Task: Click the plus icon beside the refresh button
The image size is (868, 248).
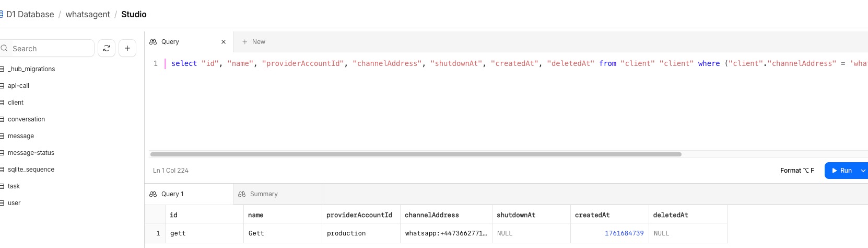Action: pyautogui.click(x=127, y=48)
